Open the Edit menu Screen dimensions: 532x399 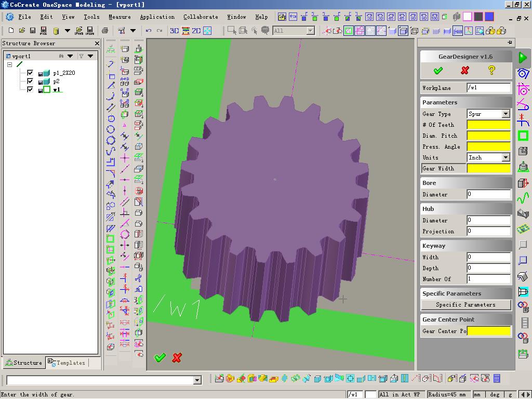(46, 17)
